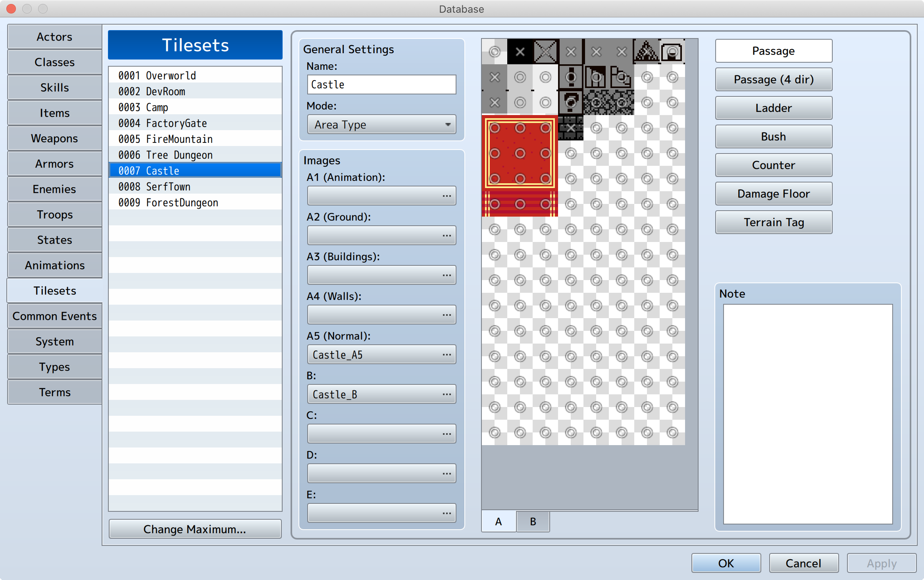Viewport: 924px width, 580px height.
Task: Open the D tileset image picker
Action: point(447,473)
